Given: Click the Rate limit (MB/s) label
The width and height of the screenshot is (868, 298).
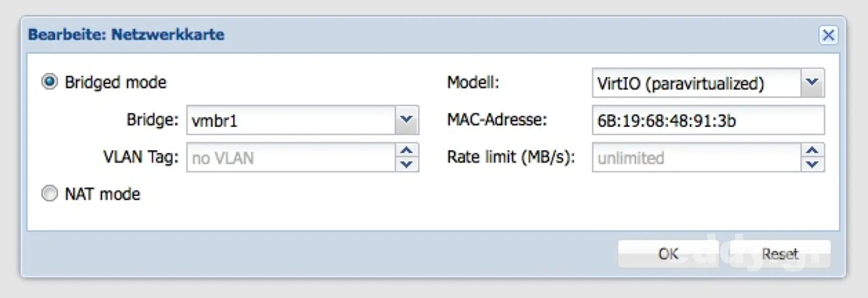Looking at the screenshot, I should click(x=511, y=157).
